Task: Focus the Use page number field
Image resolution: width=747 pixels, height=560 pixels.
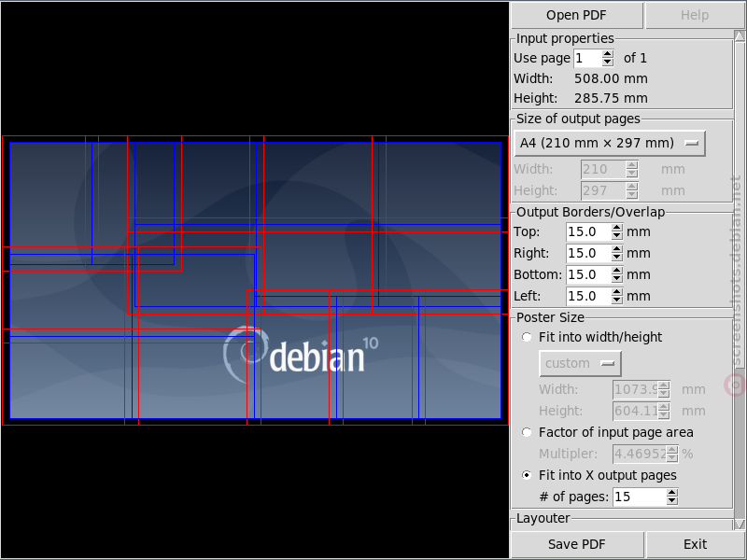Action: (x=587, y=58)
